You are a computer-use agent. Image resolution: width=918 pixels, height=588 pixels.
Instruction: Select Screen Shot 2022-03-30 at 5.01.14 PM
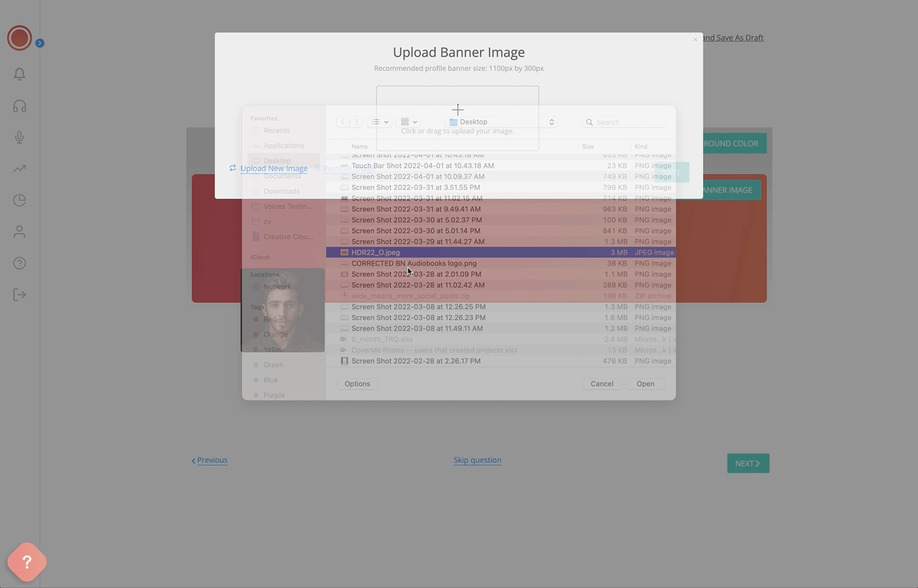501,231
